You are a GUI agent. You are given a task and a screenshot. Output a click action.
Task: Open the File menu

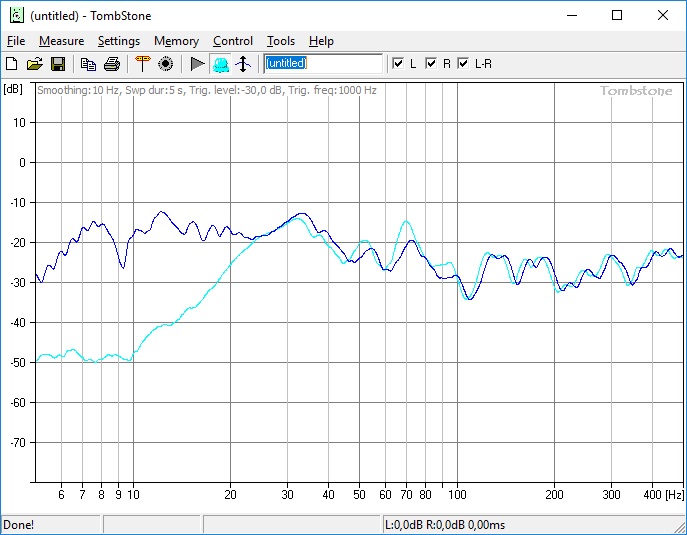[x=16, y=41]
